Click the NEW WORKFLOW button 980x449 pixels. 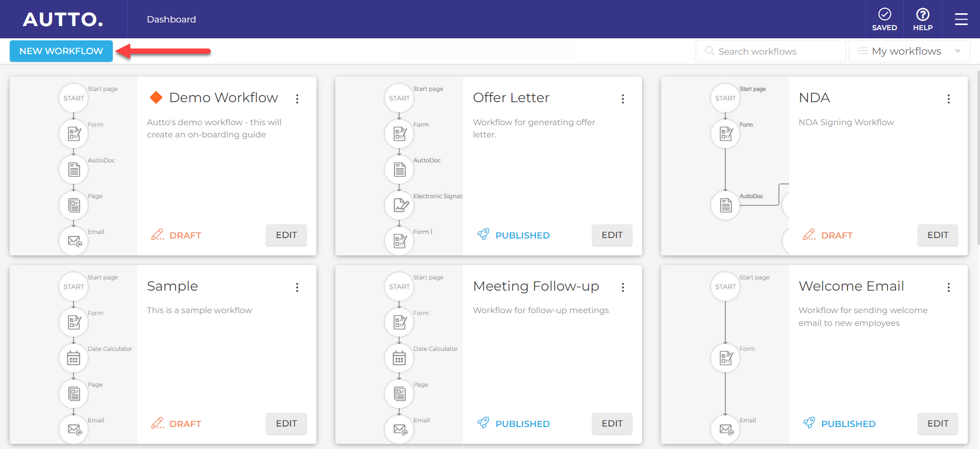click(x=61, y=51)
